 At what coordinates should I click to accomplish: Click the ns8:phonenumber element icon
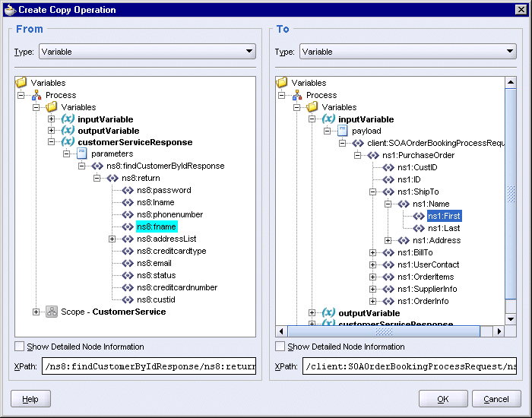[x=128, y=215]
